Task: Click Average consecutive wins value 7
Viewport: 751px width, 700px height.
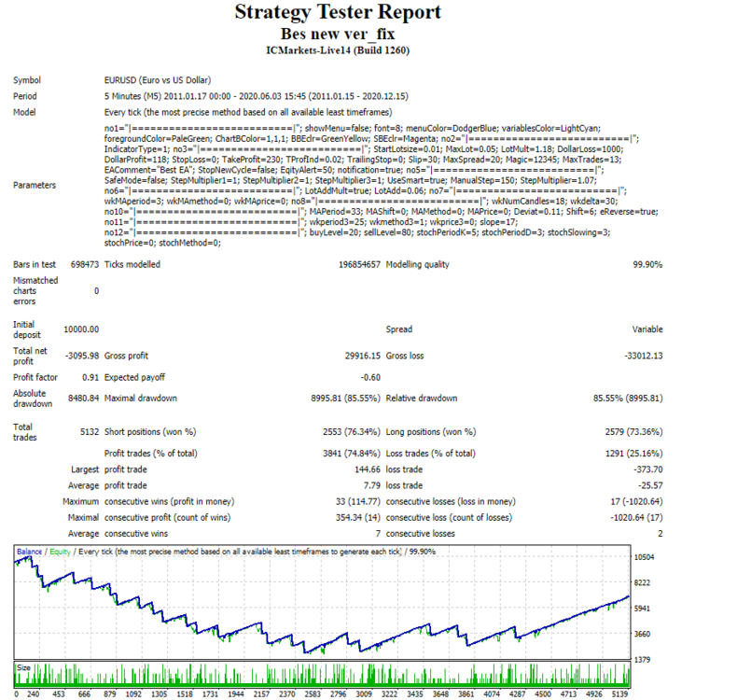Action: point(378,534)
